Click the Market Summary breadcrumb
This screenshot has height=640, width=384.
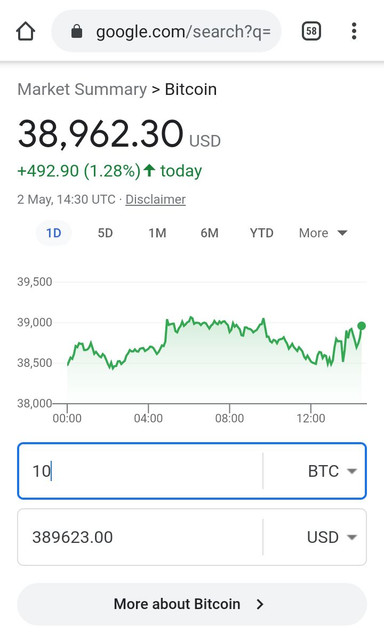82,89
